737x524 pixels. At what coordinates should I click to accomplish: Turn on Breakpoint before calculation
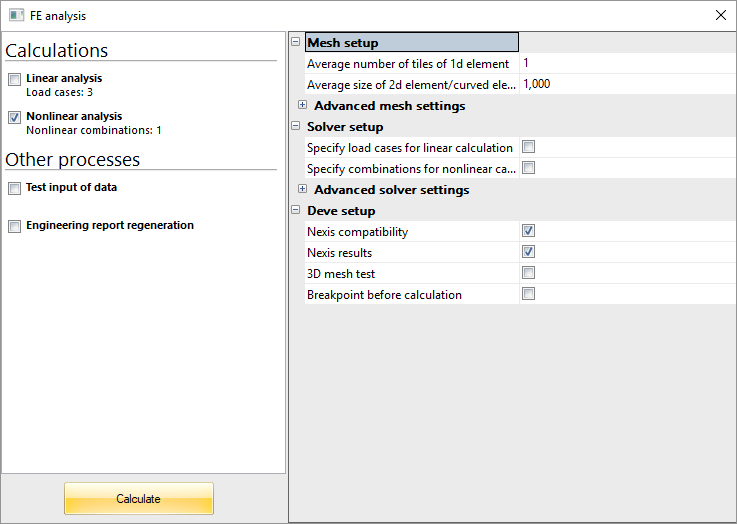pos(528,294)
